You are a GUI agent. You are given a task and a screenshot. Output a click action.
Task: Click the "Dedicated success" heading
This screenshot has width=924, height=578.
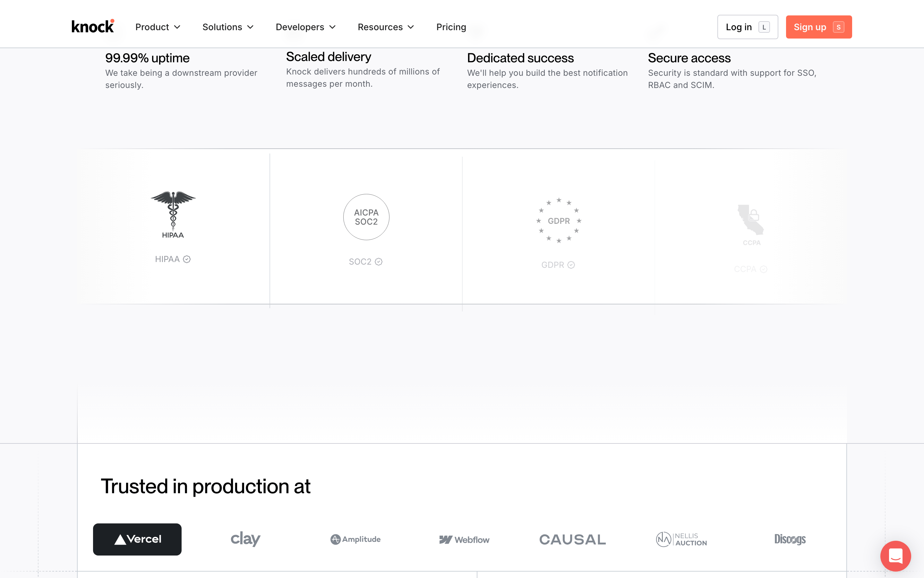click(x=520, y=58)
